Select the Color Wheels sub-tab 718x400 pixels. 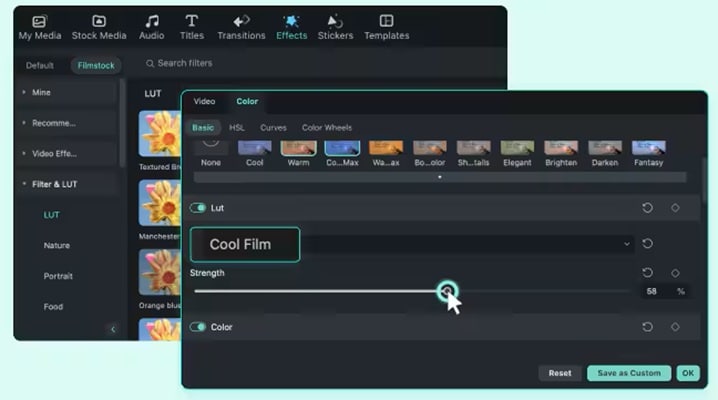[x=327, y=128]
